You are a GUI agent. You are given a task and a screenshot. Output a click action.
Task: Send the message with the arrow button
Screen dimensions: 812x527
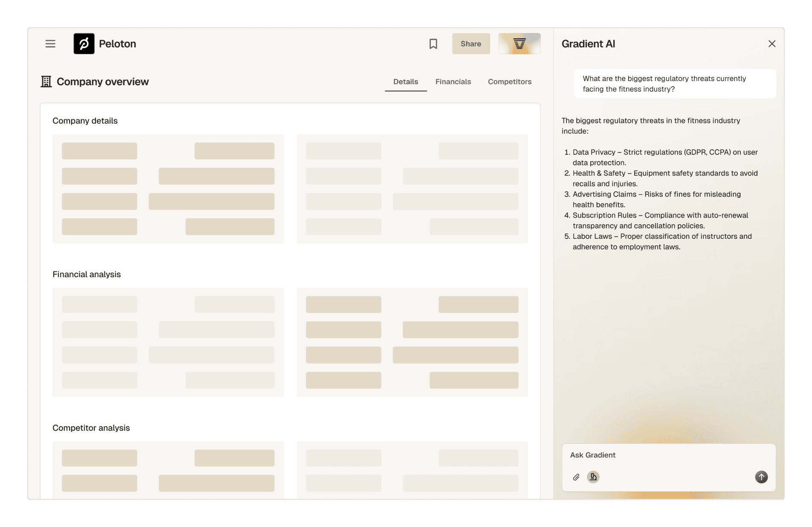[x=761, y=477]
